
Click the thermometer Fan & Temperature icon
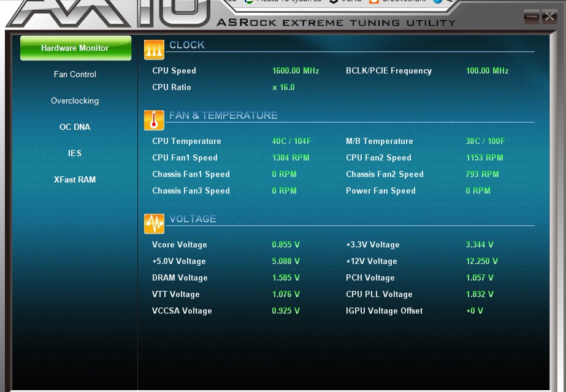coord(154,120)
